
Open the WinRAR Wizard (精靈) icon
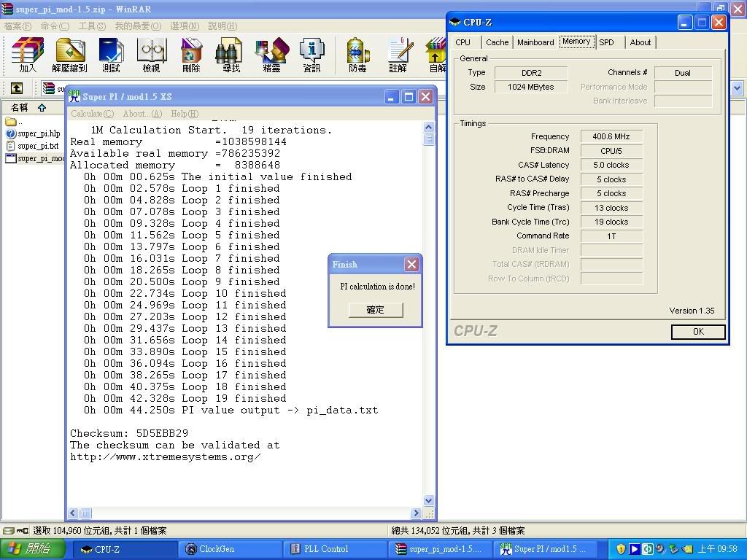(x=271, y=55)
